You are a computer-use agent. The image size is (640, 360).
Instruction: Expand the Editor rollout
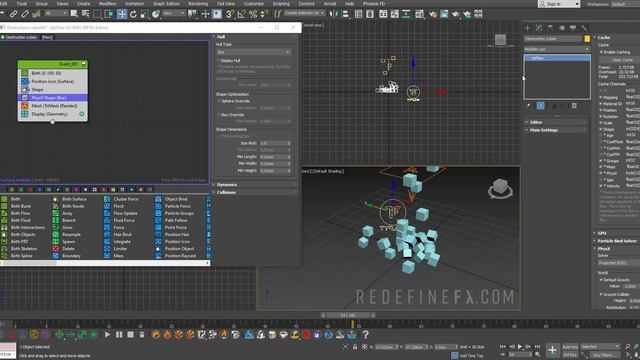tap(557, 122)
